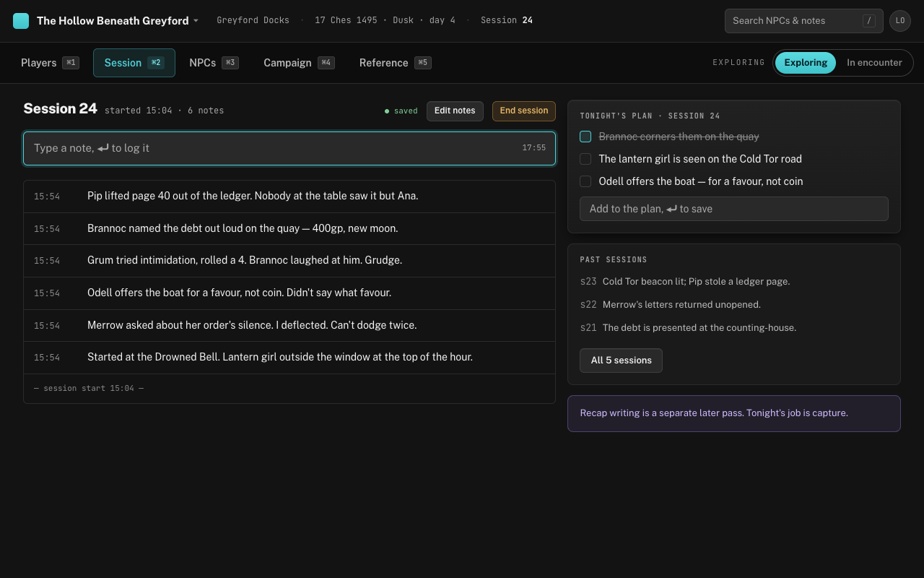Check 'Odell offers the boat' plan item
The width and height of the screenshot is (924, 578).
click(585, 181)
